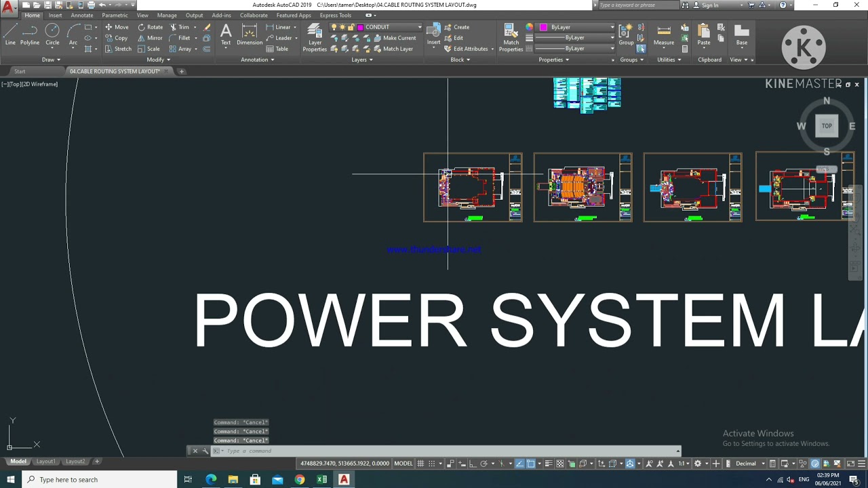Click the Base view tool
This screenshot has height=488, width=868.
point(742,35)
